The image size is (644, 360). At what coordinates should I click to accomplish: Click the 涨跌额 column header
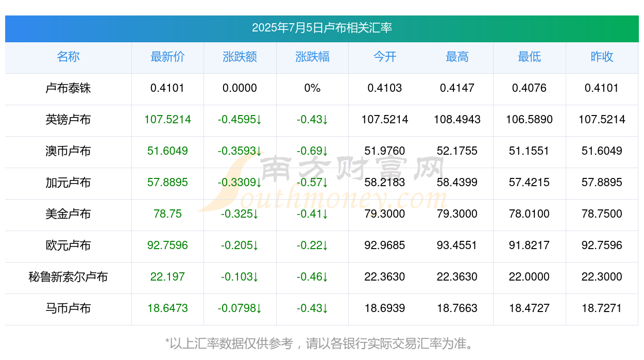click(240, 57)
